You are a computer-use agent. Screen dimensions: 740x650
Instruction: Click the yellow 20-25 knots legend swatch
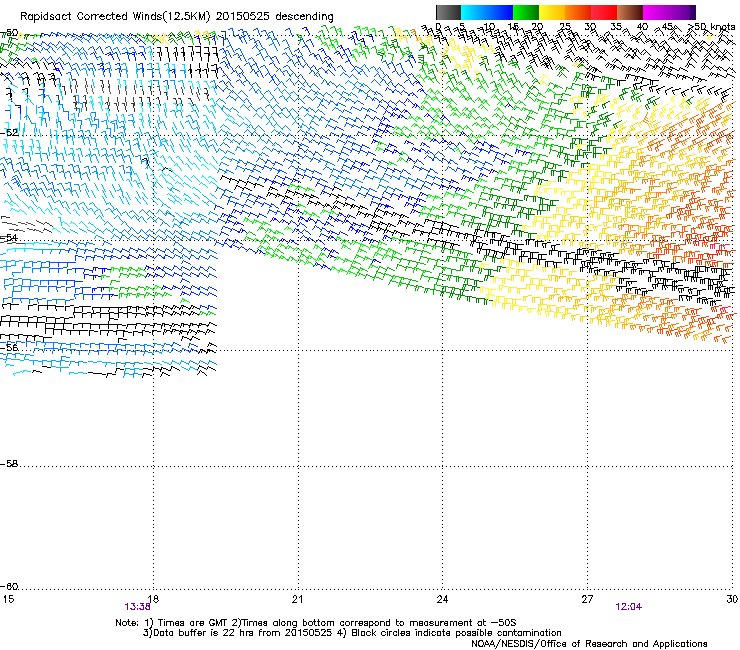coord(552,12)
